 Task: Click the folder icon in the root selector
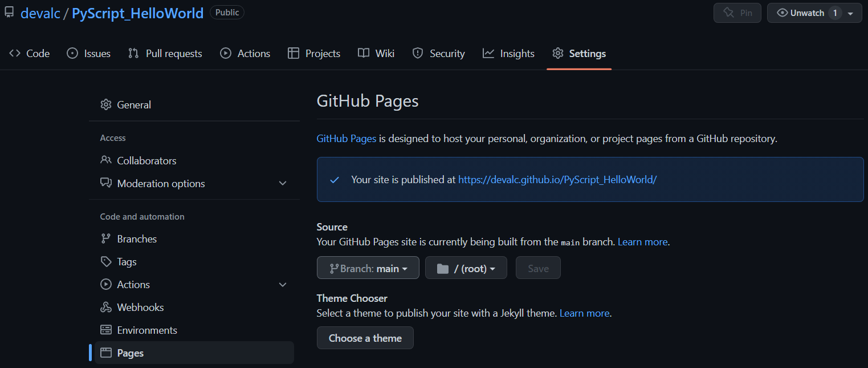[443, 269]
